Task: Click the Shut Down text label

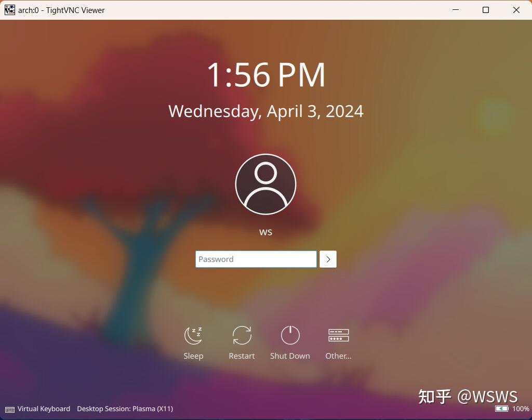Action: pyautogui.click(x=290, y=356)
